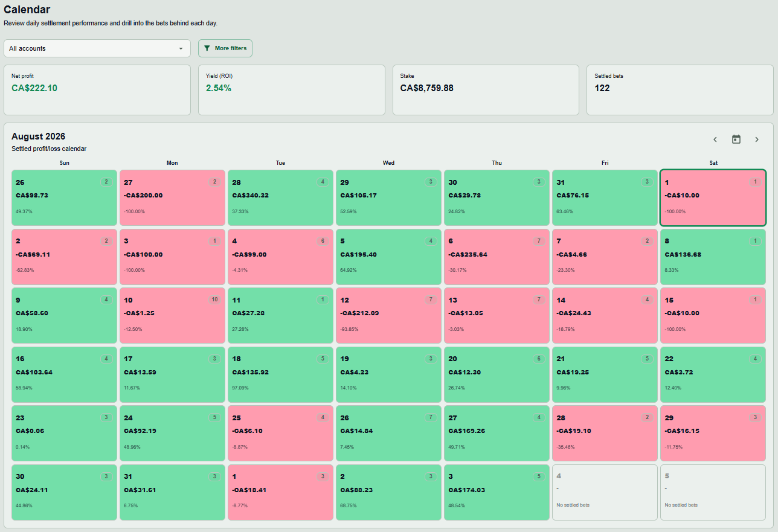Click the 10 bets count badge
Viewport: 778px width, 532px height.
pyautogui.click(x=214, y=300)
